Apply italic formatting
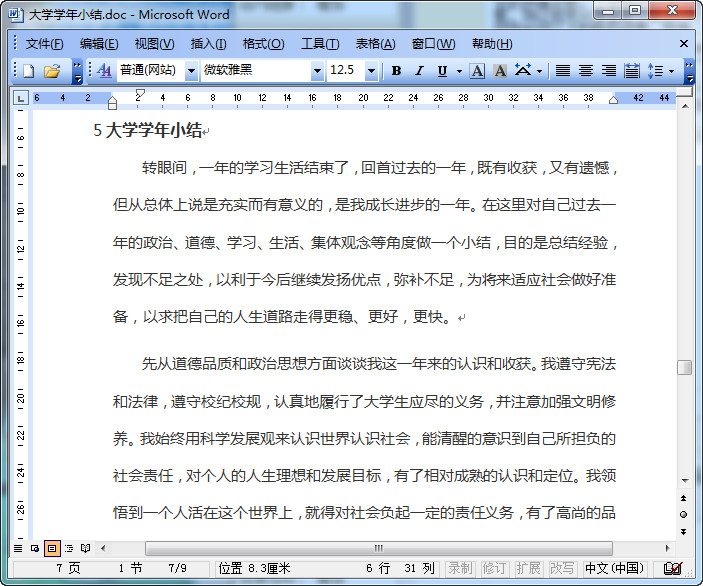The image size is (703, 586). pyautogui.click(x=419, y=70)
